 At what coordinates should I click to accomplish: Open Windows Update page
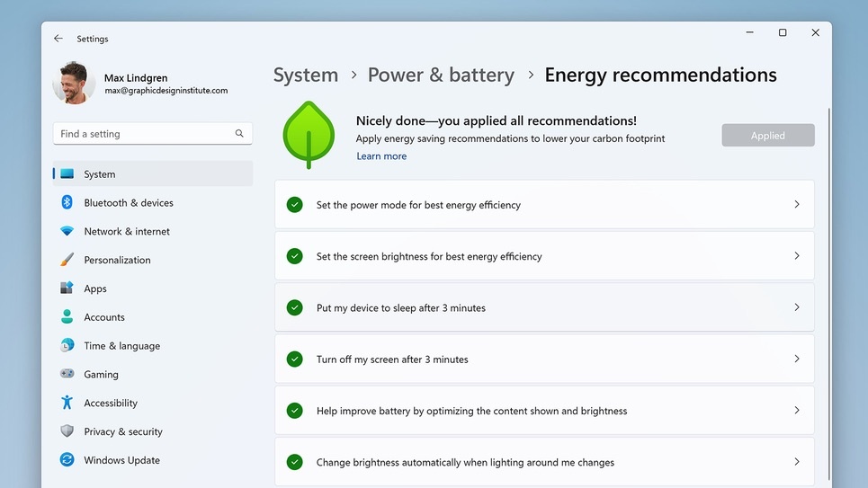point(153,460)
